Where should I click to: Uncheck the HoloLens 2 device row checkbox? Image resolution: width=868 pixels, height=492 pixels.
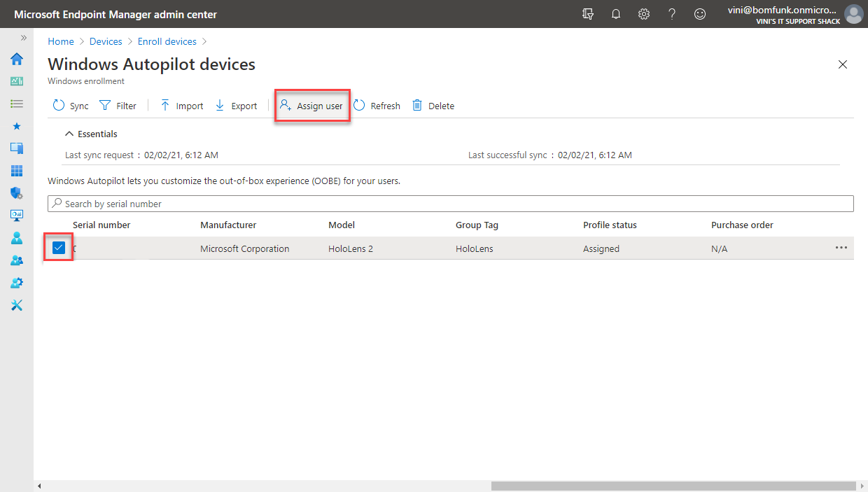coord(59,248)
